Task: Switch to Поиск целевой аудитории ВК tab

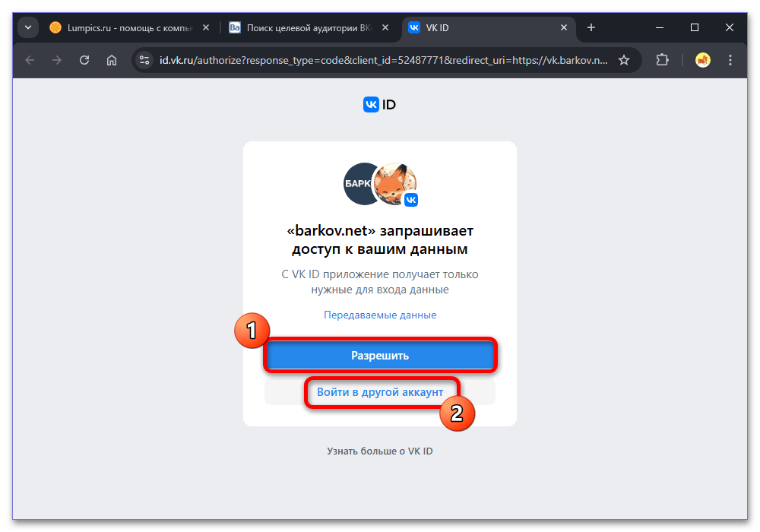Action: click(x=309, y=28)
